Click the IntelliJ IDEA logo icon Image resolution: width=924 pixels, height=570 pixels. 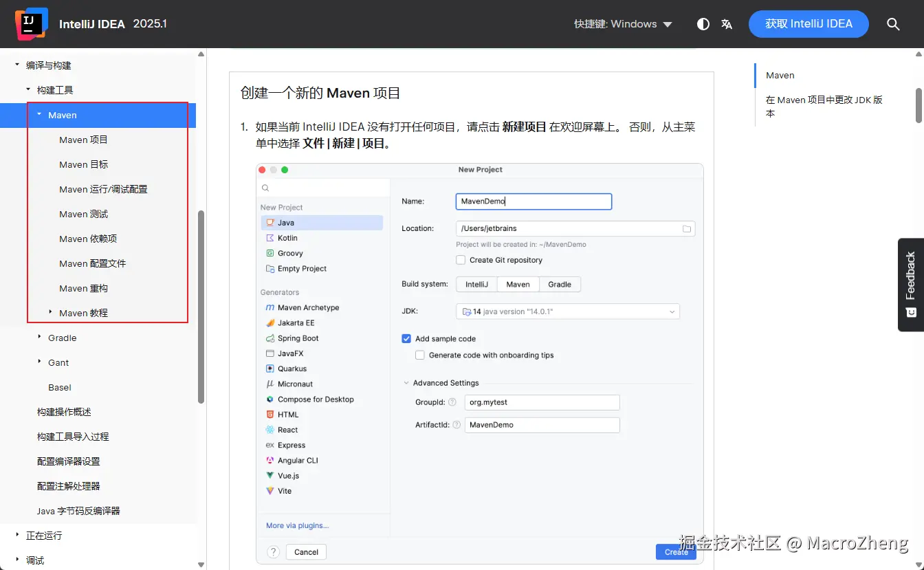(x=32, y=23)
